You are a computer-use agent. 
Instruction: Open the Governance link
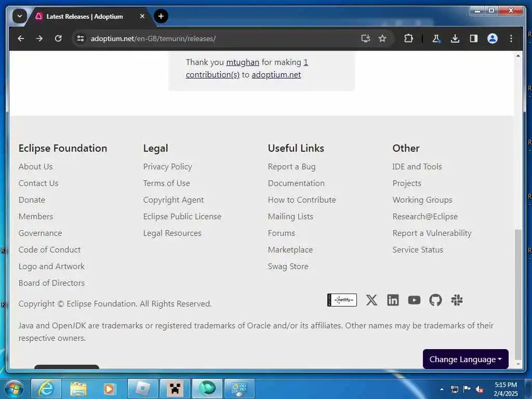pyautogui.click(x=40, y=233)
